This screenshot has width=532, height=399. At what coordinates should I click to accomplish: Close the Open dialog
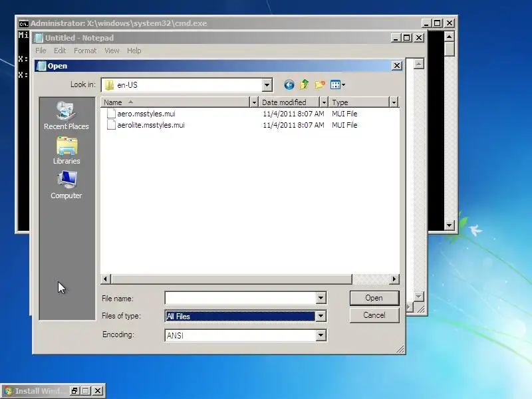click(397, 65)
